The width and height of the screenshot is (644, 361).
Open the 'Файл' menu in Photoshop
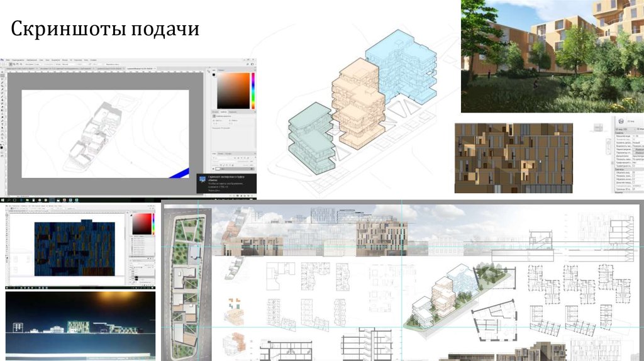(7, 58)
